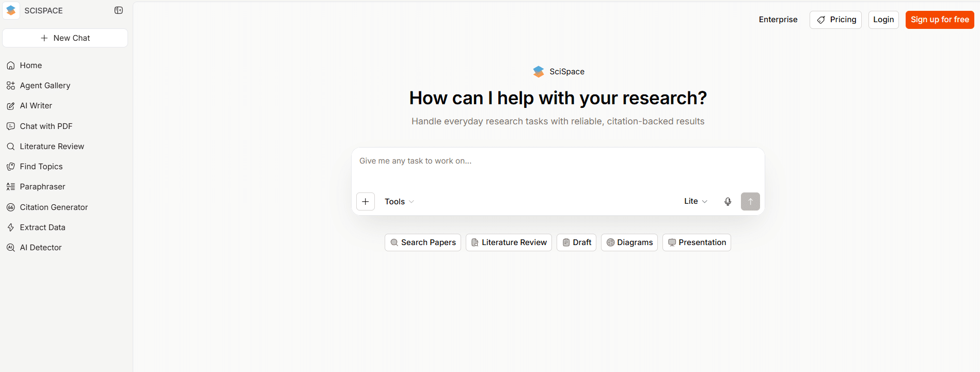The height and width of the screenshot is (372, 980).
Task: Click the Home house icon
Action: [10, 66]
